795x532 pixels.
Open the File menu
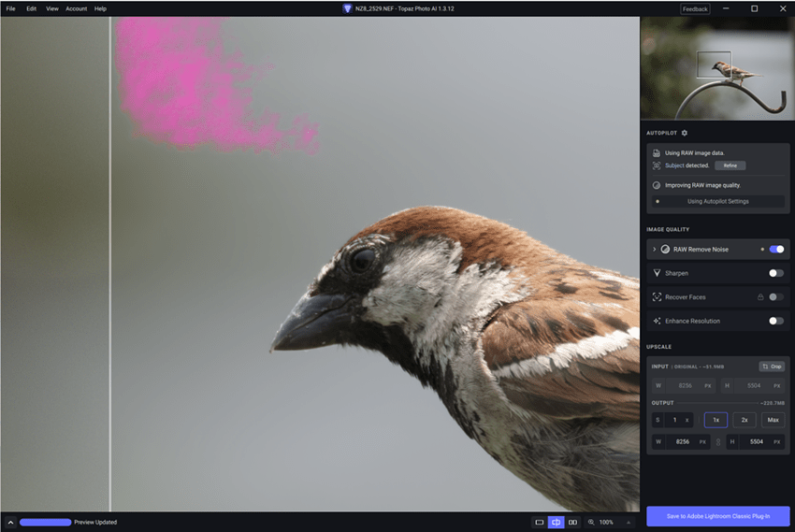pyautogui.click(x=10, y=8)
